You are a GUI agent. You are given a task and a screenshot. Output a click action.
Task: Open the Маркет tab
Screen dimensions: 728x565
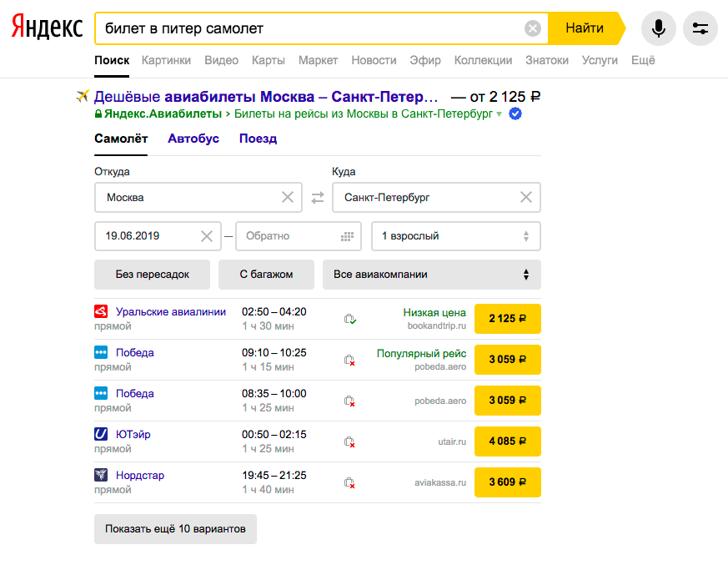tap(318, 60)
